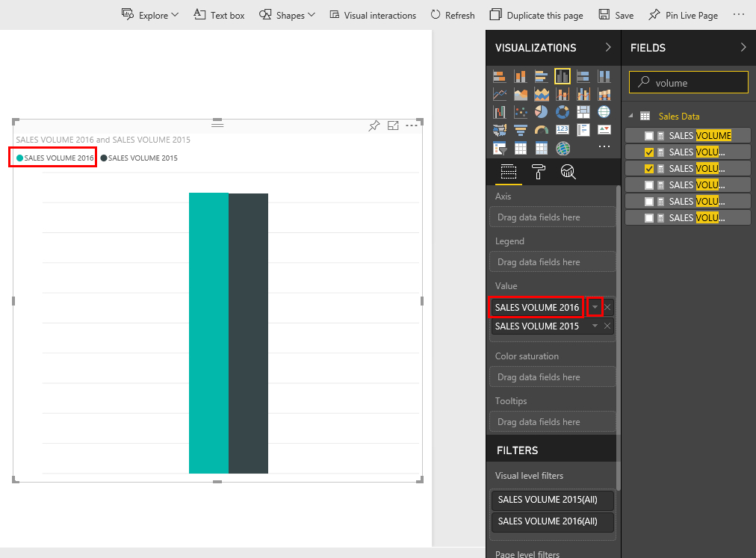Open the Shapes menu in toolbar

[287, 15]
